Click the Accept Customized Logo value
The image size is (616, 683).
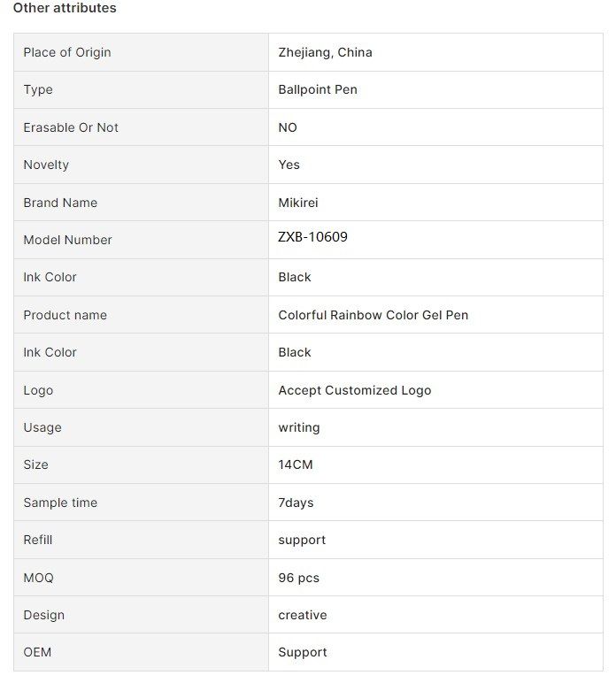point(355,390)
